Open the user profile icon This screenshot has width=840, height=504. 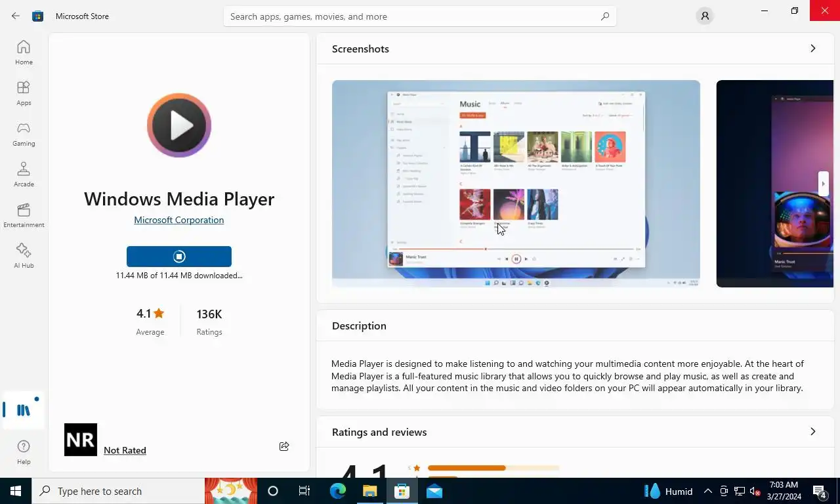(x=705, y=16)
